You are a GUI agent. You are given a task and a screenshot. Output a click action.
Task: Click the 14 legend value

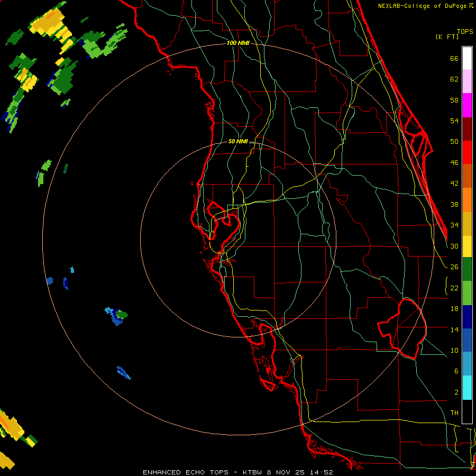pos(454,329)
